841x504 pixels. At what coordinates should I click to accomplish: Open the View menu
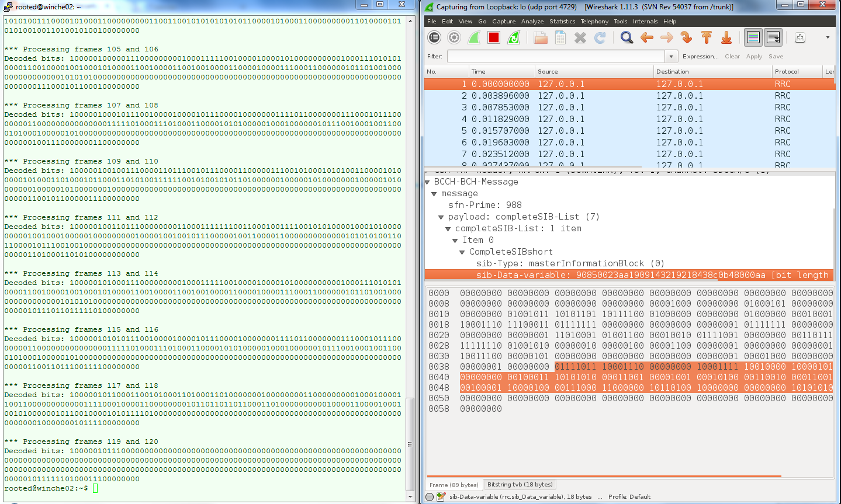[x=466, y=21]
